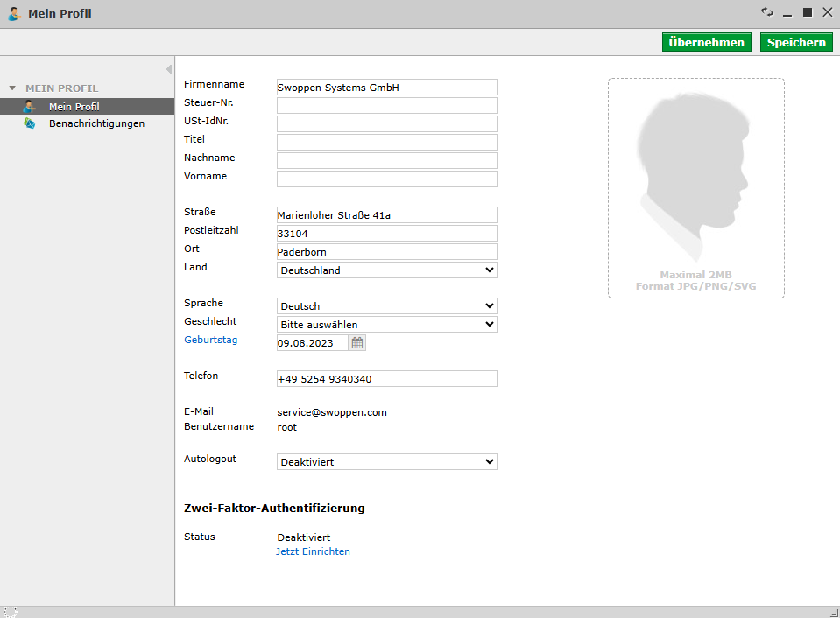Collapse the sidebar with the arrow at top
This screenshot has height=618, width=840.
point(168,68)
